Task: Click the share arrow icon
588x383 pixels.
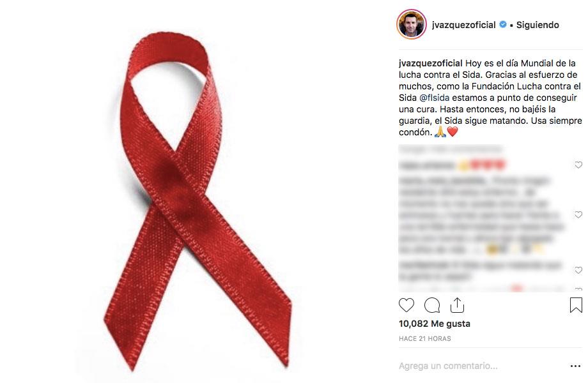Action: click(x=457, y=305)
